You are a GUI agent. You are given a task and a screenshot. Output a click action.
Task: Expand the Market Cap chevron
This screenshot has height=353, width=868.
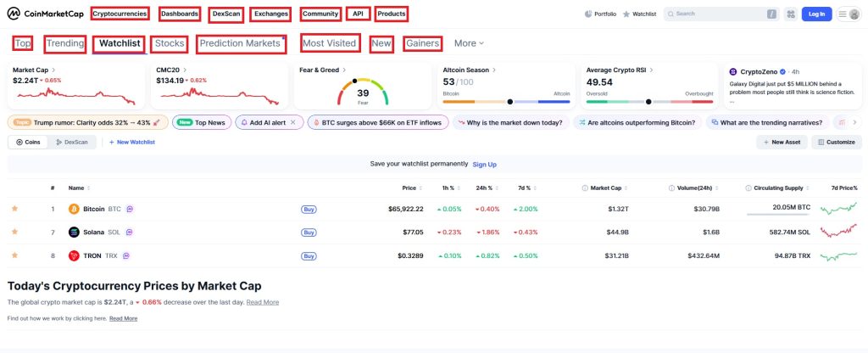(53, 70)
